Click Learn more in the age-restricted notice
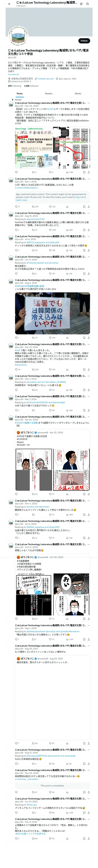This screenshot has width=98, height=868. click(21, 200)
